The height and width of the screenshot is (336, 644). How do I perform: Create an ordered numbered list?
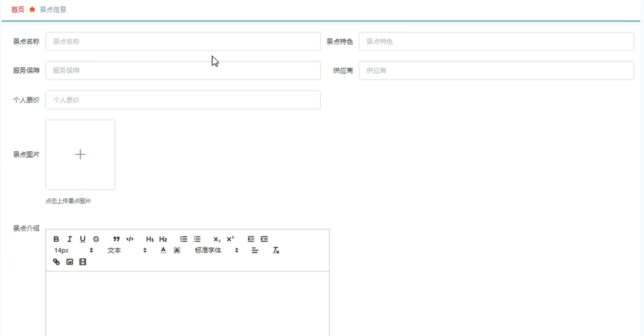[x=184, y=239]
